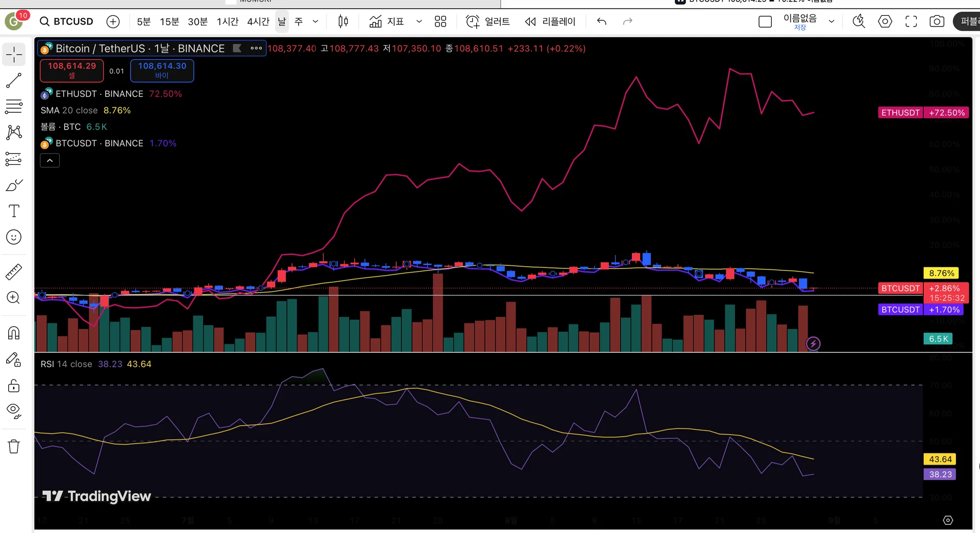Click the publish button at top right

pos(967,21)
